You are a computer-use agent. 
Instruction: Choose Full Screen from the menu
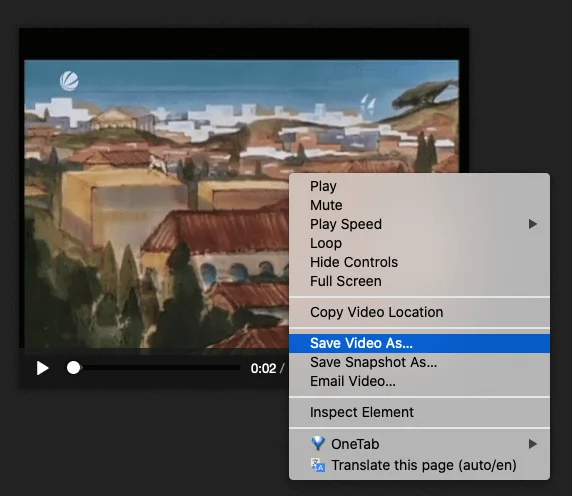pos(419,281)
